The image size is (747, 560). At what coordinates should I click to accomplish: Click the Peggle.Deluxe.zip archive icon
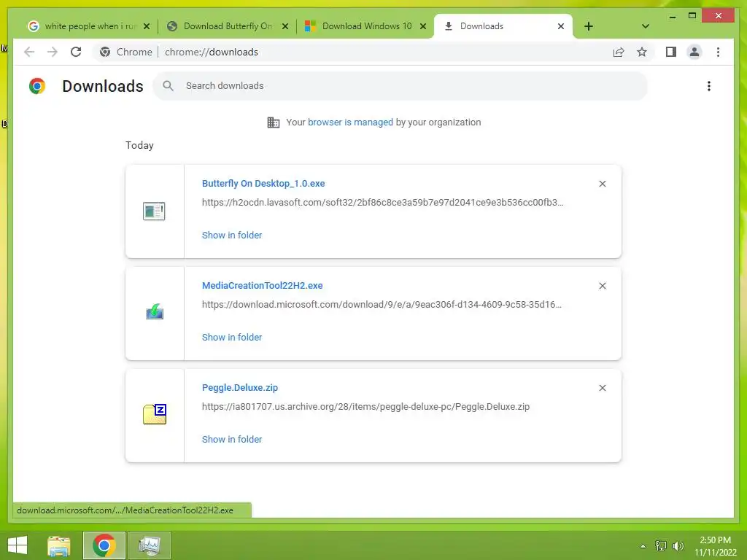pos(155,414)
